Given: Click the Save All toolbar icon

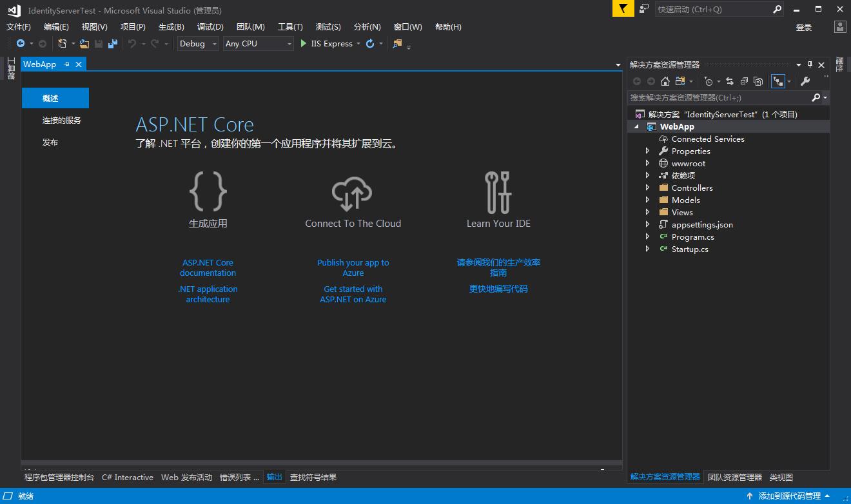Looking at the screenshot, I should (x=113, y=44).
